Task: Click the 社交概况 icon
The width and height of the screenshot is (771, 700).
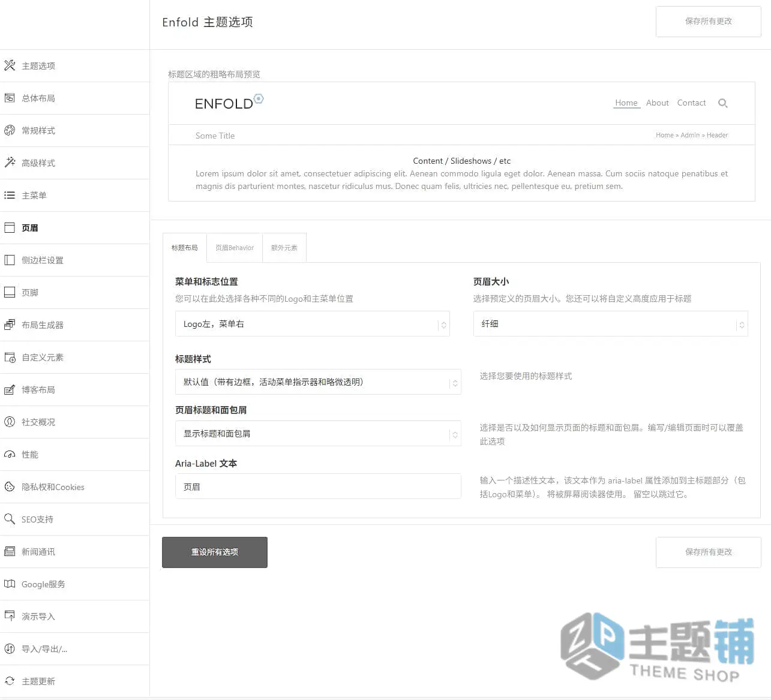Action: 10,422
